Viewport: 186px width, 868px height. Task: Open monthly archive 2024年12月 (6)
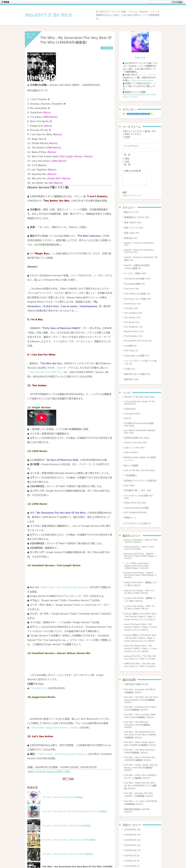pos(132,856)
